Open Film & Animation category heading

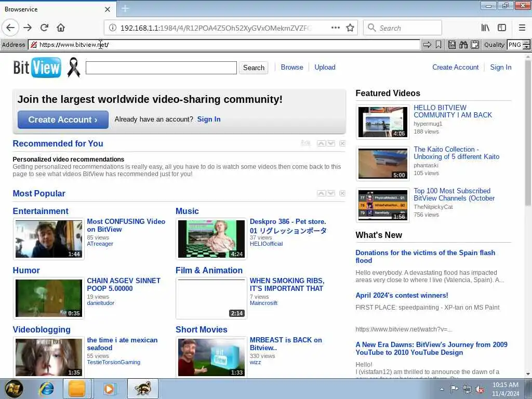[x=209, y=270]
